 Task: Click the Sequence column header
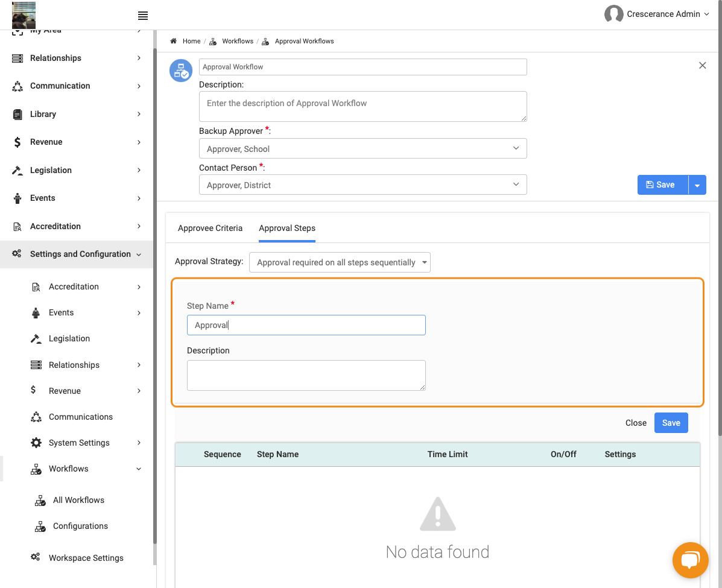point(223,455)
